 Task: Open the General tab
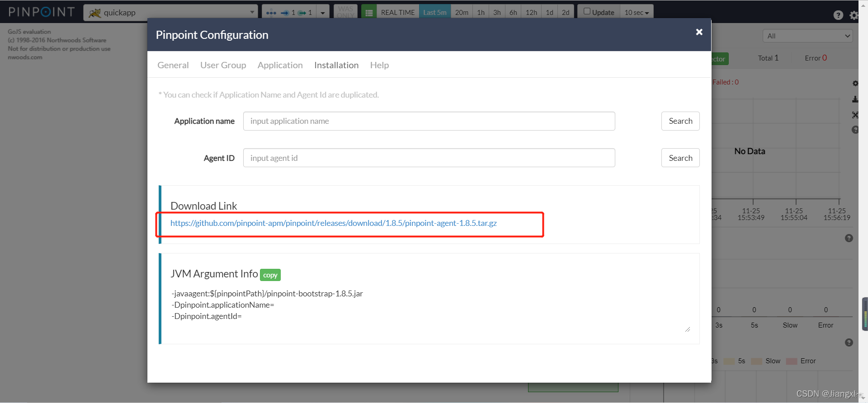[173, 65]
